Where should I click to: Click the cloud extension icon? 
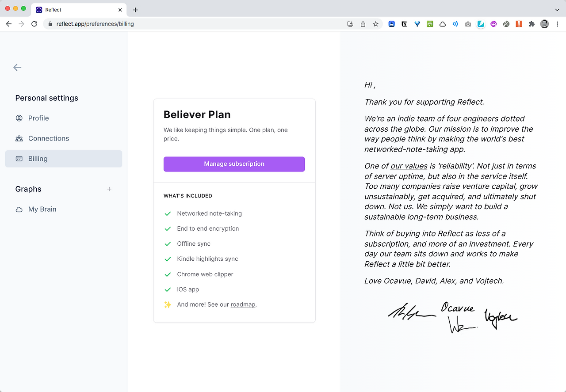443,24
